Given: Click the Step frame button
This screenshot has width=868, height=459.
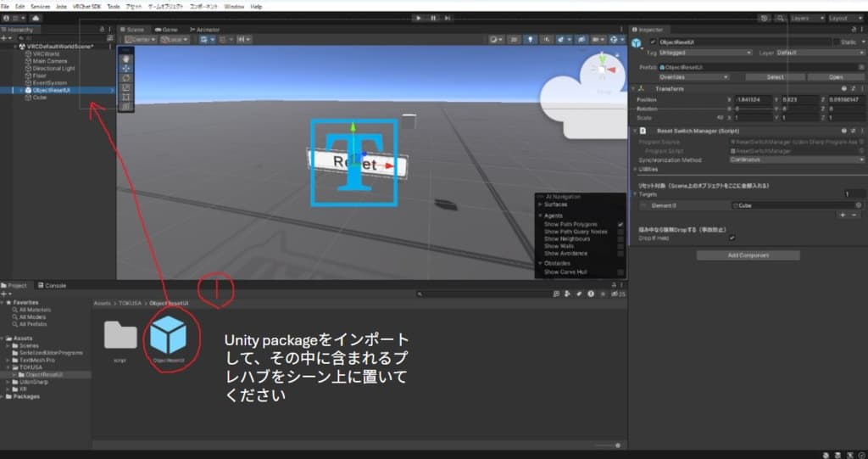Looking at the screenshot, I should click(448, 19).
